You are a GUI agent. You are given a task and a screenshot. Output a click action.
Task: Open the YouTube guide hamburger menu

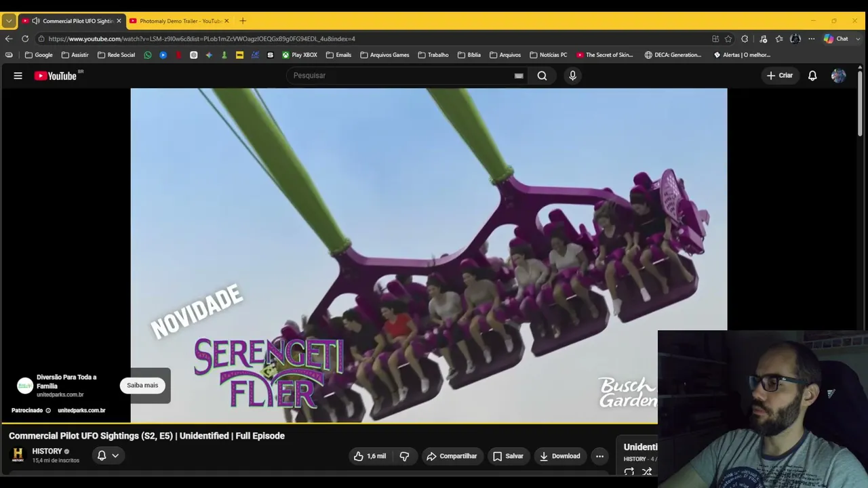pos(18,76)
